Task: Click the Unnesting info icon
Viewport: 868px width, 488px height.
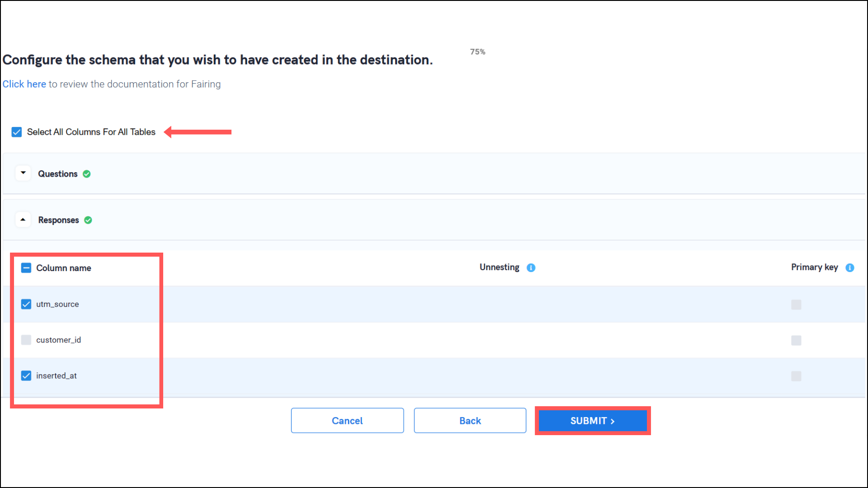Action: click(x=531, y=267)
